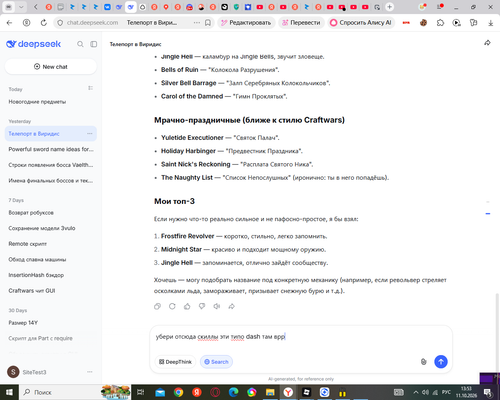Image resolution: width=500 pixels, height=400 pixels.
Task: Start a New chat
Action: [51, 67]
